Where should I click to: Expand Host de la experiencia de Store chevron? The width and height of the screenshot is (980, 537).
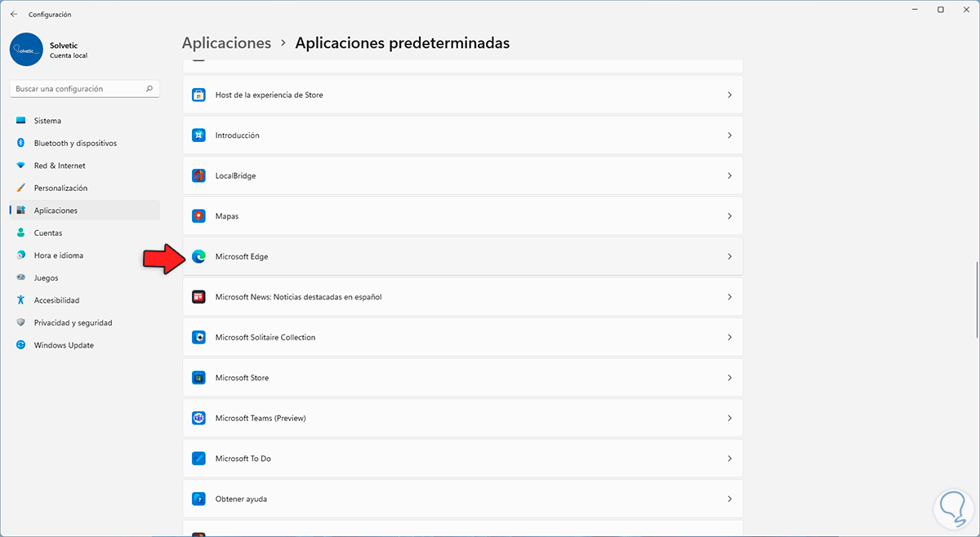729,95
